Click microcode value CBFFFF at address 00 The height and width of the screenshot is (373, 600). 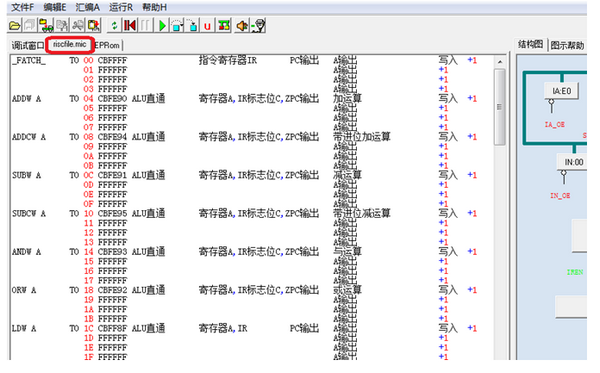(x=112, y=60)
